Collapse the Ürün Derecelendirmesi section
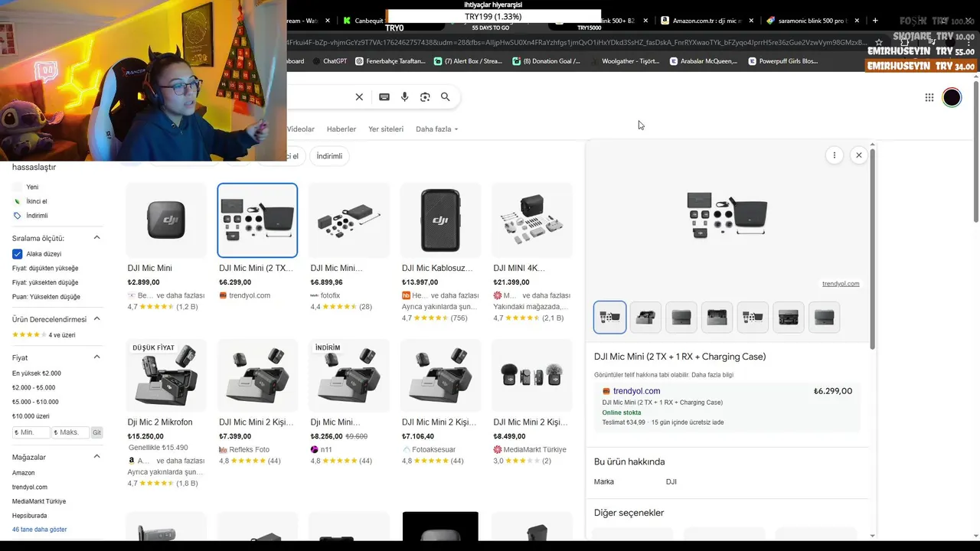 96,319
